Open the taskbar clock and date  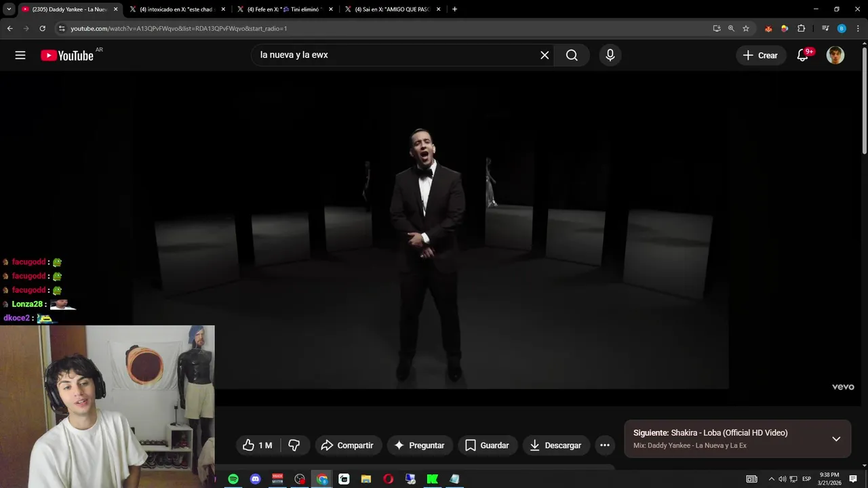(829, 479)
